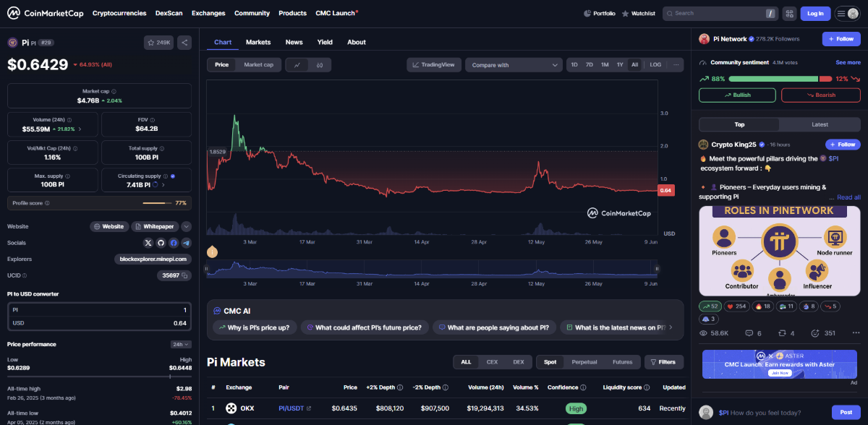Open the Compare with dropdown
This screenshot has height=425, width=868.
point(514,65)
